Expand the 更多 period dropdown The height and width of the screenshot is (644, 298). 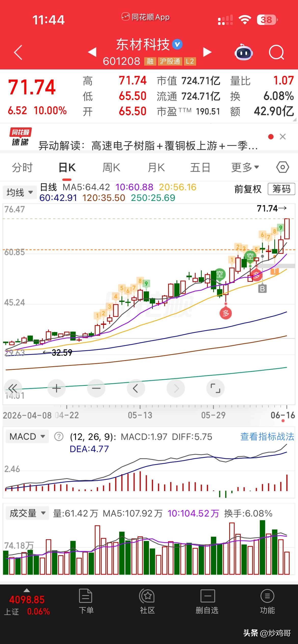pyautogui.click(x=245, y=167)
